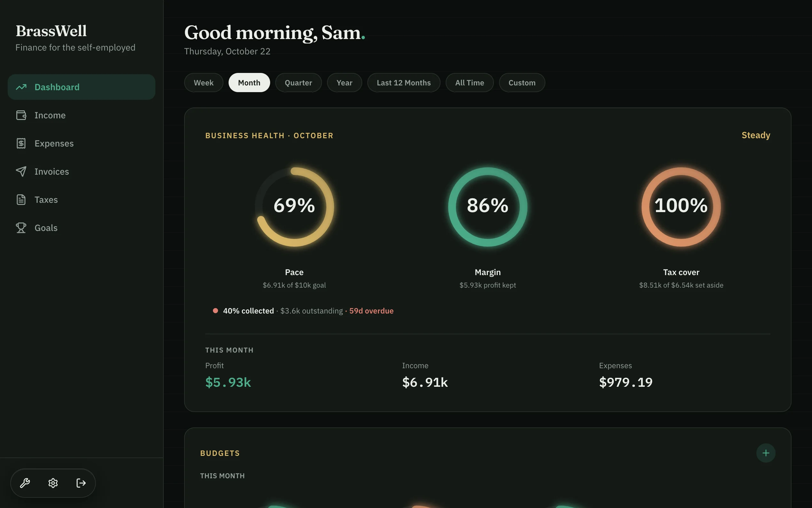The image size is (812, 508).
Task: Click the BrassWell logo title
Action: [51, 31]
